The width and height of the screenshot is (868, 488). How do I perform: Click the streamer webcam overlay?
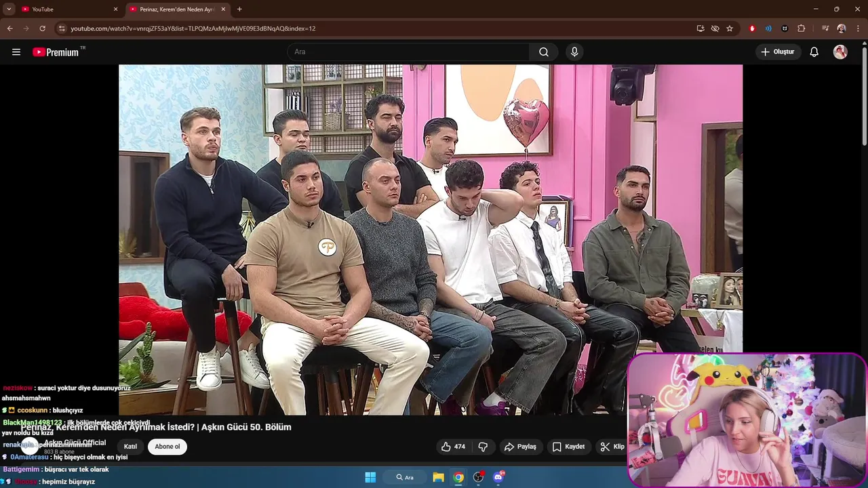[x=747, y=420]
